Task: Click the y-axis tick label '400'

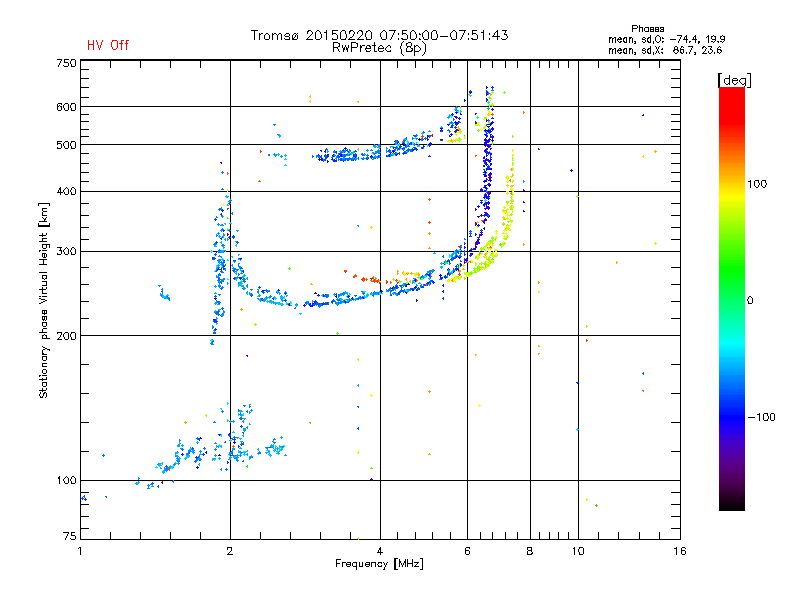Action: click(66, 192)
